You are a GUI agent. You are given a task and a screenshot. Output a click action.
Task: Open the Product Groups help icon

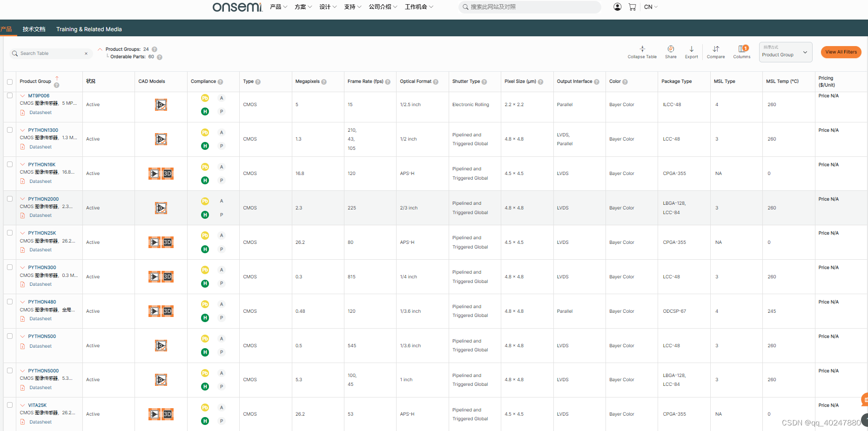pyautogui.click(x=155, y=49)
